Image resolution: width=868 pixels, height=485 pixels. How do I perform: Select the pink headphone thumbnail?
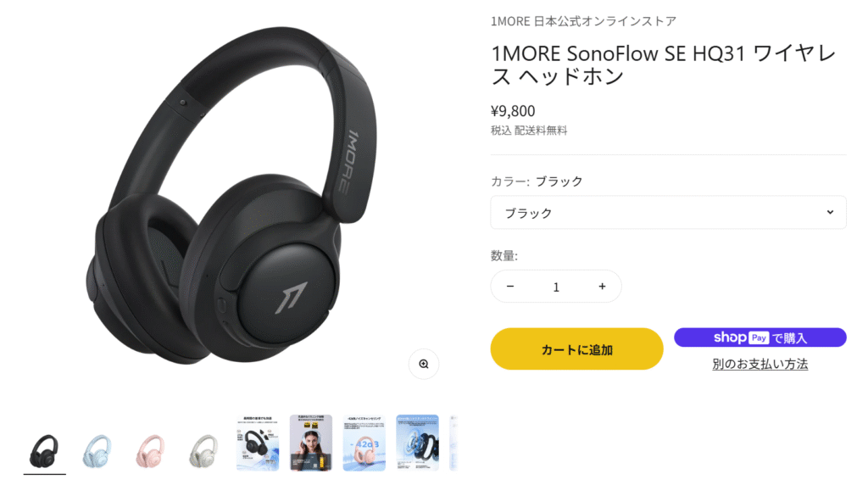tap(151, 451)
